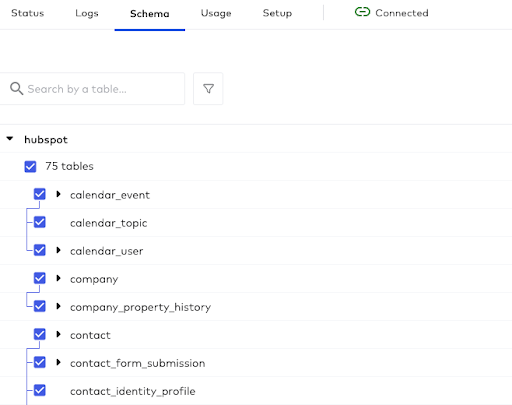Image resolution: width=512 pixels, height=405 pixels.
Task: Expand contact_form_submission table
Action: (58, 362)
